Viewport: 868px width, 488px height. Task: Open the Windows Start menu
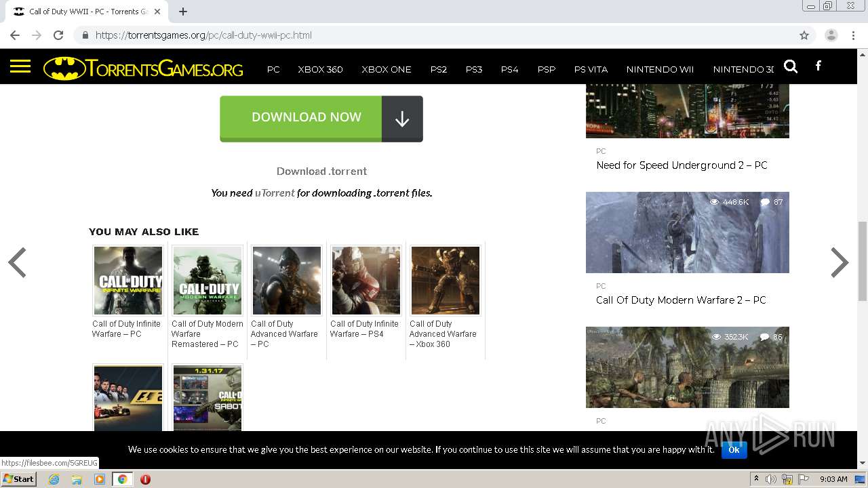click(18, 479)
